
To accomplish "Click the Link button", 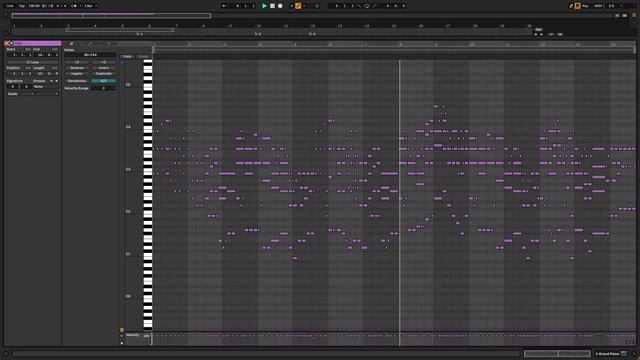I will tap(10, 6).
